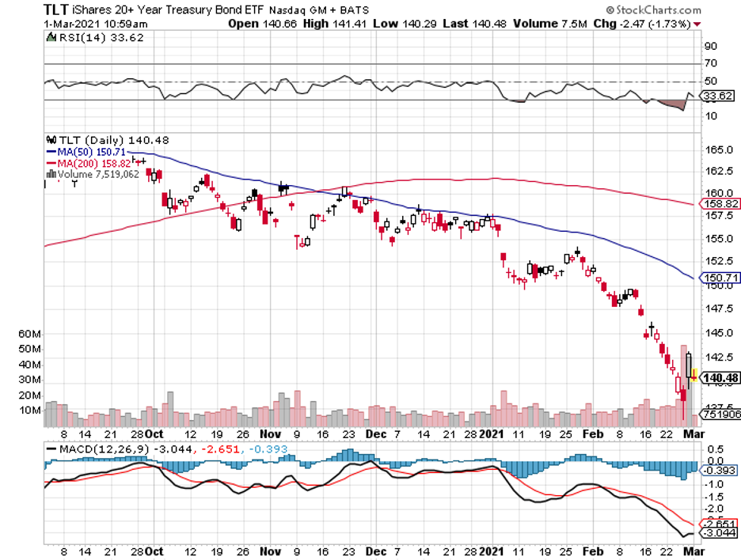Select the 2021 marker on the date axis

[492, 434]
